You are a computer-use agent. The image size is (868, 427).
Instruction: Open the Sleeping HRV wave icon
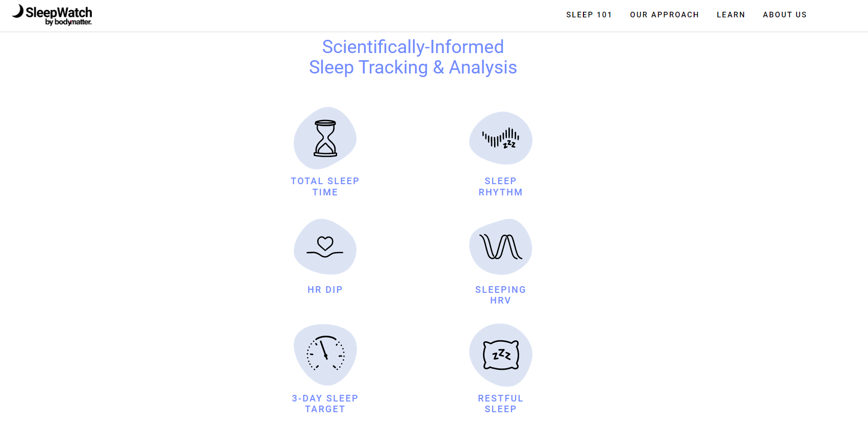501,247
